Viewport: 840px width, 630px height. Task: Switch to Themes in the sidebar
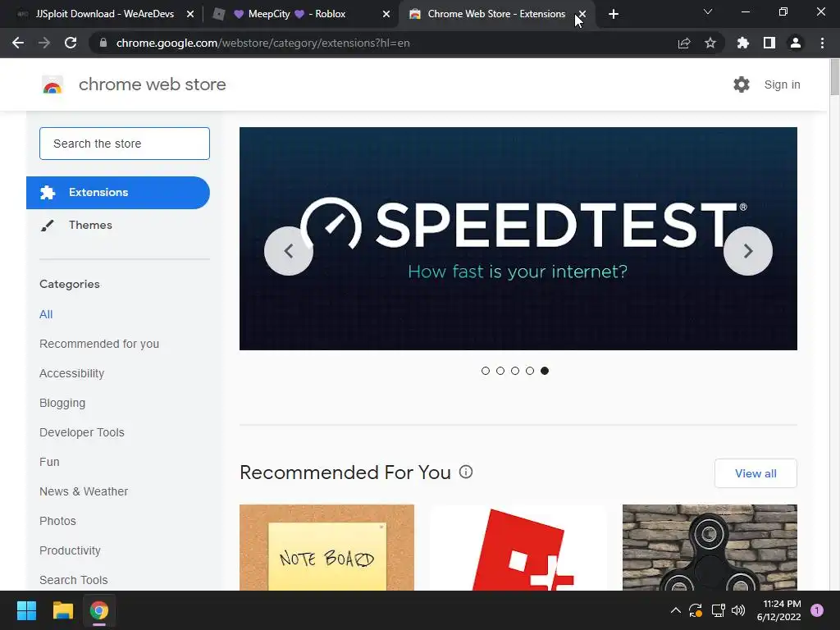click(x=90, y=225)
